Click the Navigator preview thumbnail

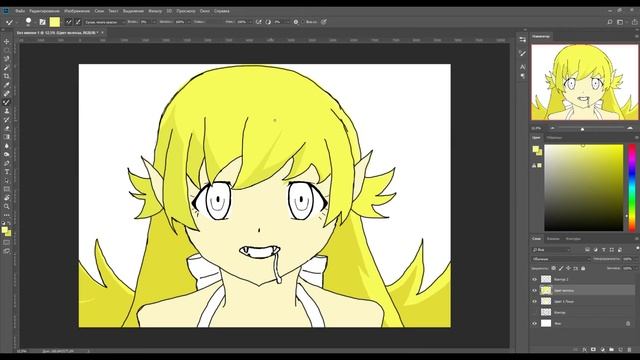[584, 82]
